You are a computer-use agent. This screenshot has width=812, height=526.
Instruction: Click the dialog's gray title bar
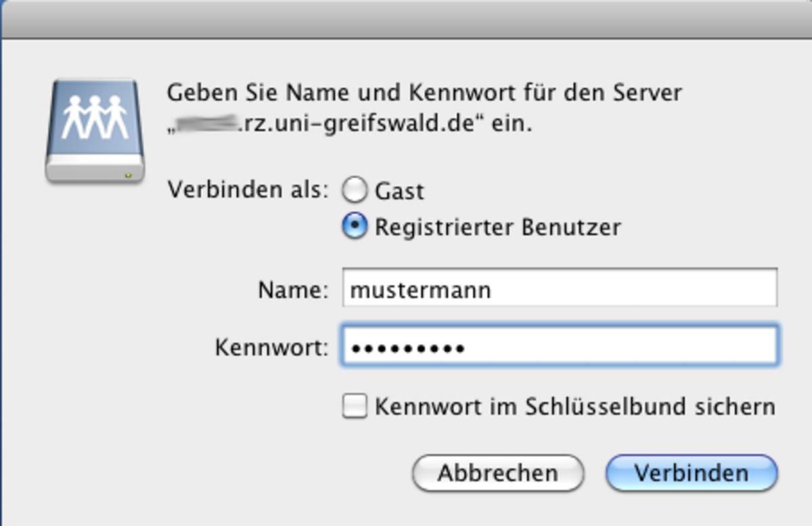406,19
